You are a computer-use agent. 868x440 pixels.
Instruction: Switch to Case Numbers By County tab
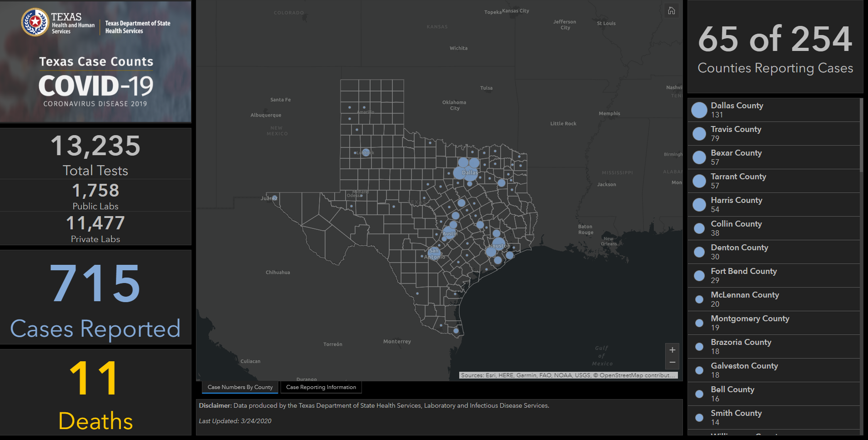tap(240, 387)
